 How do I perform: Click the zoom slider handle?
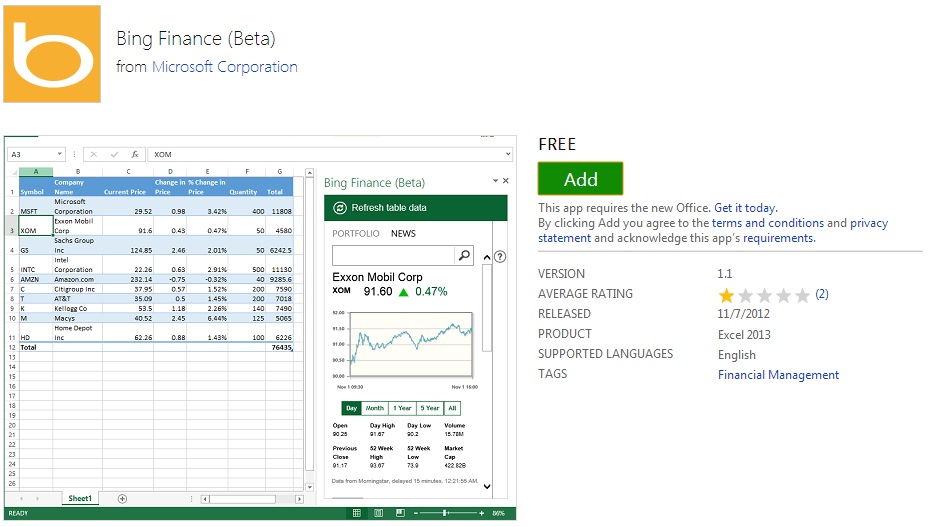click(x=444, y=513)
